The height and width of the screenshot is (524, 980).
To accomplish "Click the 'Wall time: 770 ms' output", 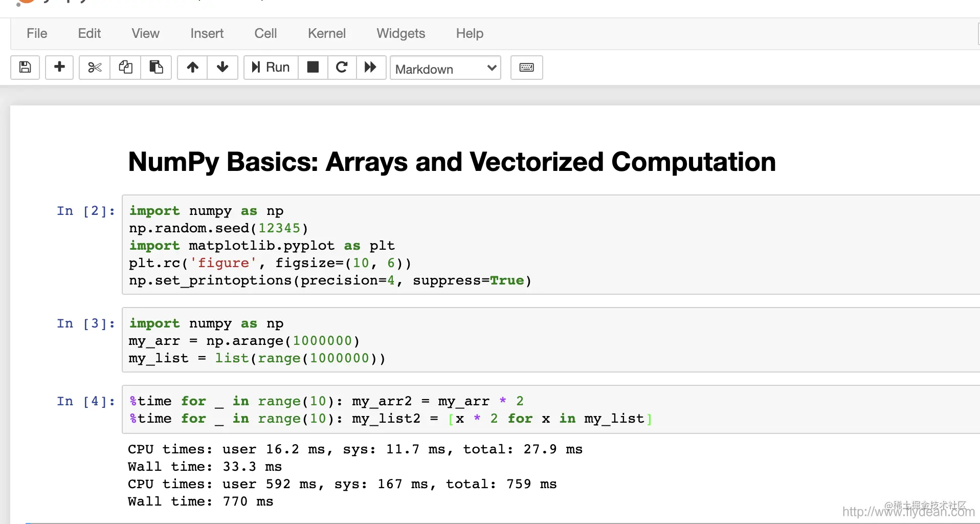I will 201,501.
